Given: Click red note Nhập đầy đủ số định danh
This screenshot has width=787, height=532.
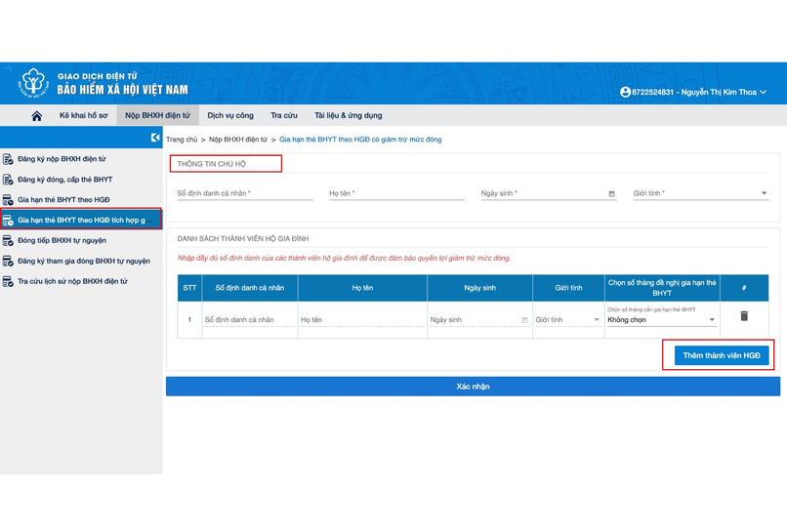Looking at the screenshot, I should (344, 258).
